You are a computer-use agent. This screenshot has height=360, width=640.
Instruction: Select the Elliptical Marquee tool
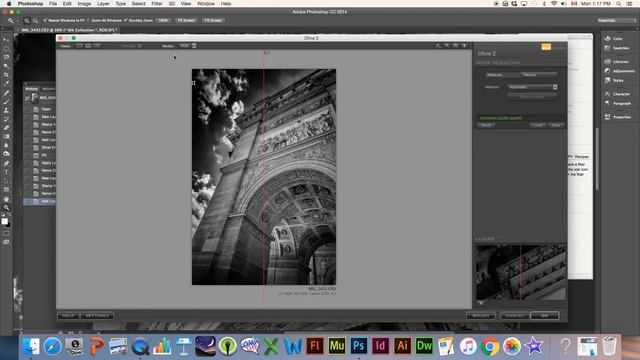click(x=6, y=49)
